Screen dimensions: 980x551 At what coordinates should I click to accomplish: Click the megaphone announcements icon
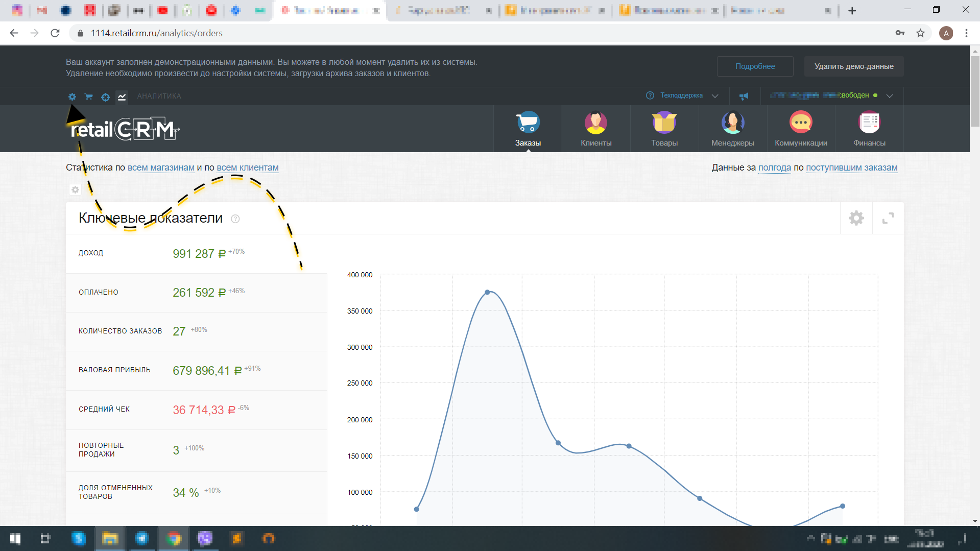click(x=744, y=96)
